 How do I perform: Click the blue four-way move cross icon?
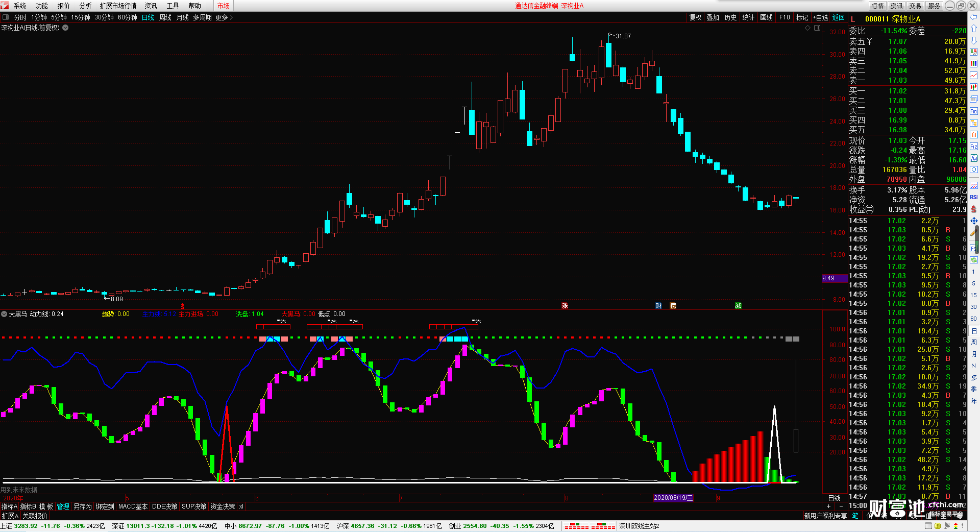974,221
